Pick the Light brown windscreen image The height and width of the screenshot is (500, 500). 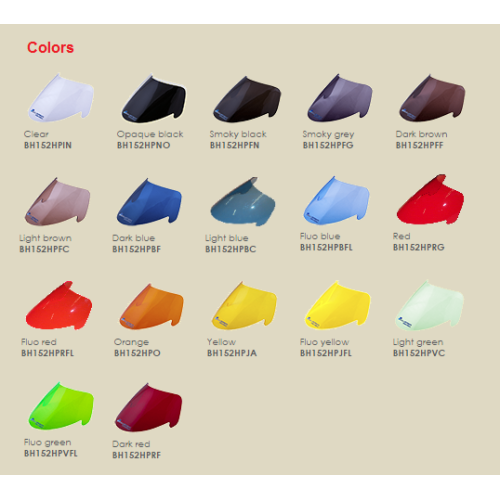tap(57, 202)
